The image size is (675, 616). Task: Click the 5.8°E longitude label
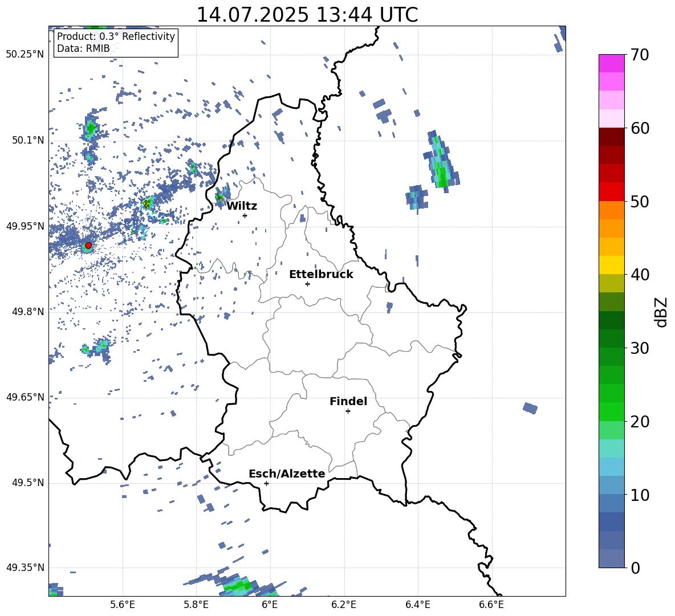[x=196, y=605]
